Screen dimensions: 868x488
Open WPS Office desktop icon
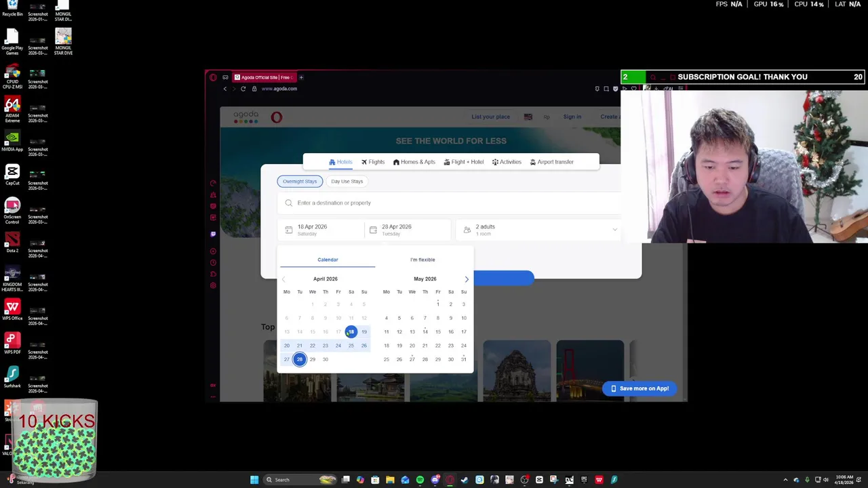point(12,310)
